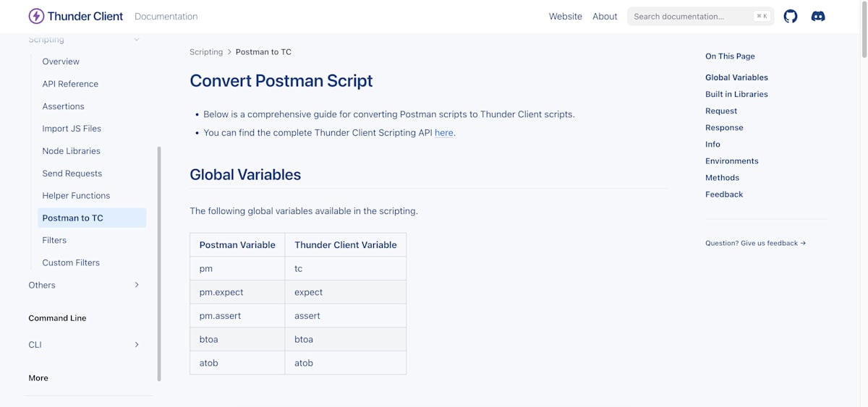Screen dimensions: 868x407
Task: Follow the 'here' Scripting API link
Action: click(x=444, y=133)
